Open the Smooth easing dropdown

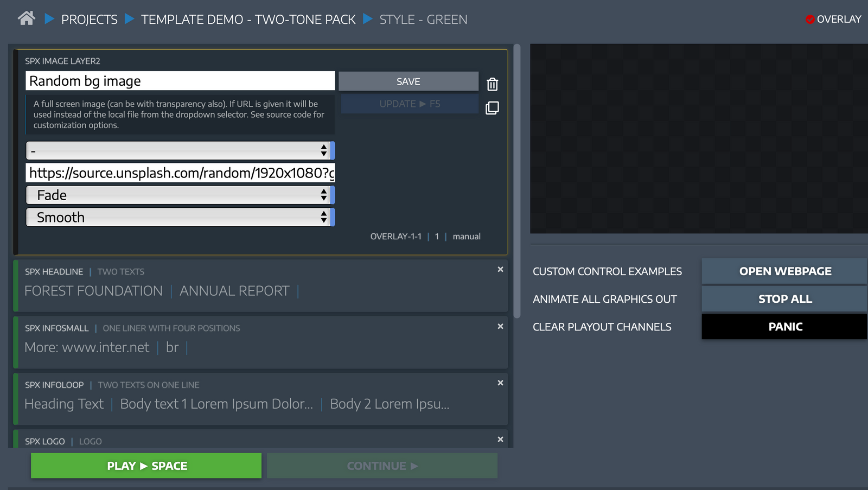(x=180, y=217)
